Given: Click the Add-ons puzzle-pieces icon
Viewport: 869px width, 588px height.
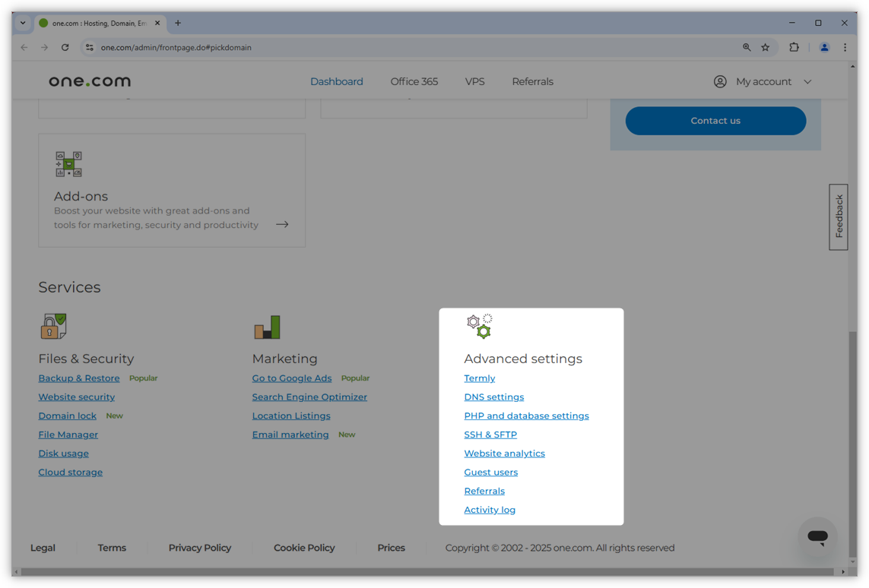Looking at the screenshot, I should (68, 163).
